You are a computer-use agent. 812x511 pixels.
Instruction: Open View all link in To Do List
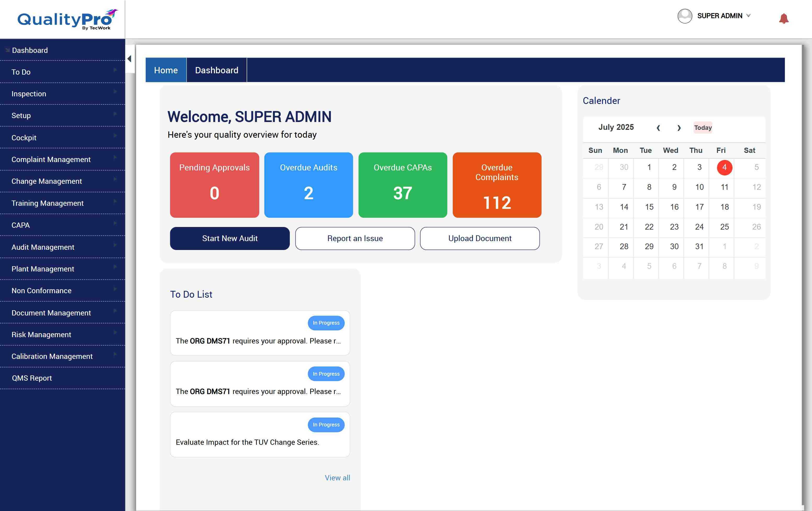(x=337, y=477)
